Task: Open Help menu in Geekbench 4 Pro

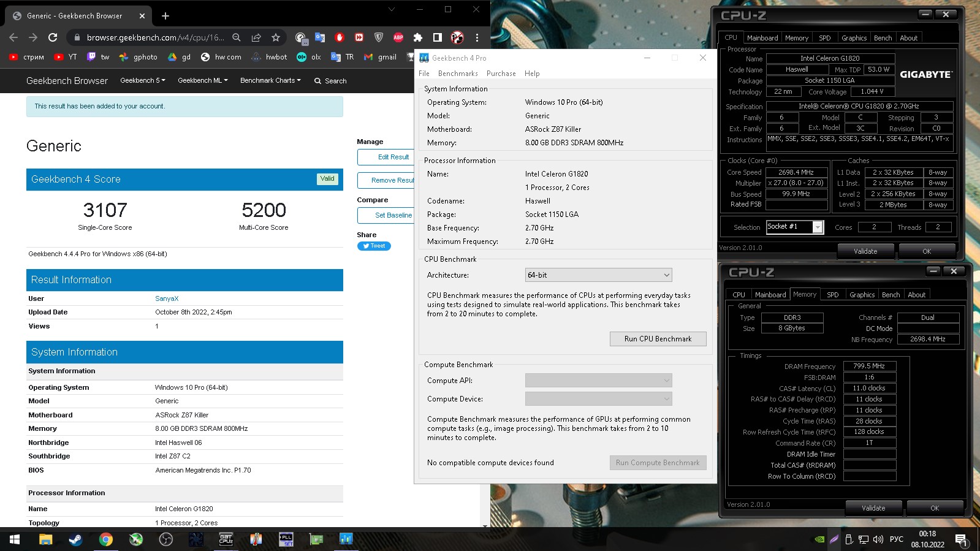Action: click(x=532, y=74)
